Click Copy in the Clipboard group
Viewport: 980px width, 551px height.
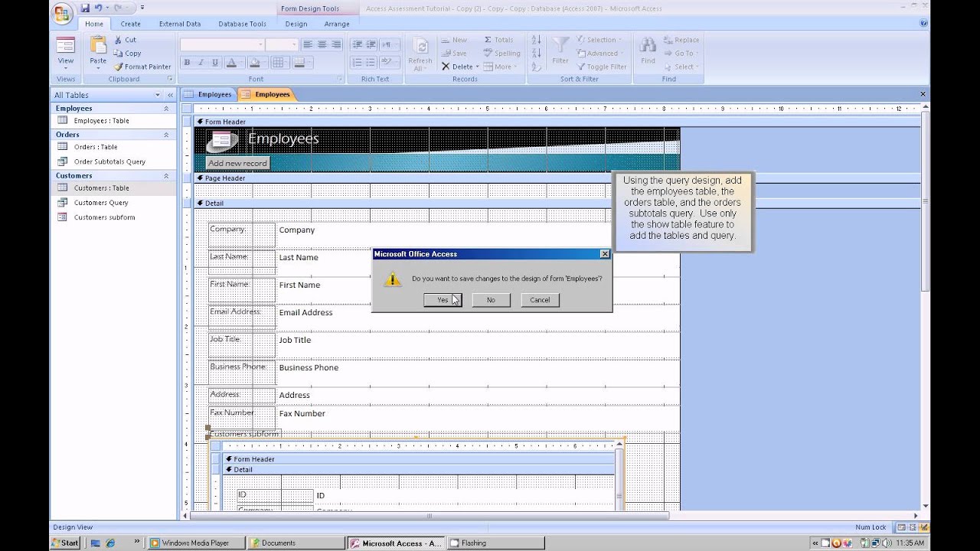coord(127,54)
